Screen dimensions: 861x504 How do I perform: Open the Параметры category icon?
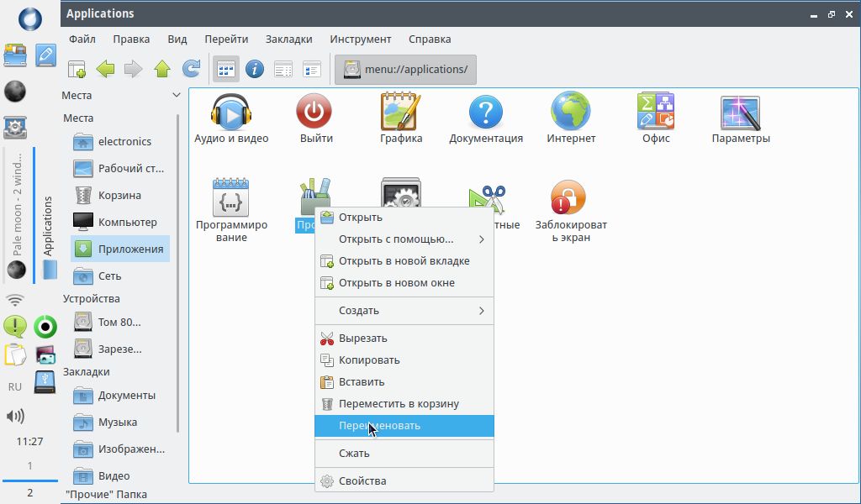(740, 113)
